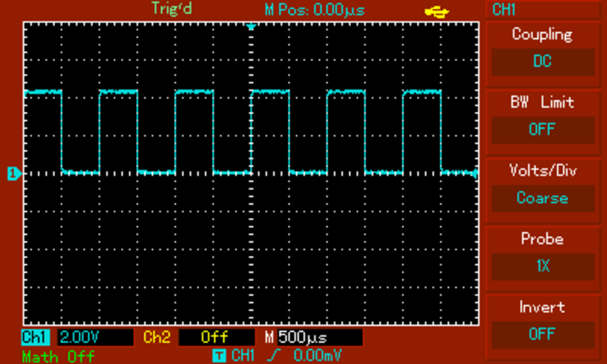Select the CH1 menu title
Viewport: 607px width, 364px height.
503,9
